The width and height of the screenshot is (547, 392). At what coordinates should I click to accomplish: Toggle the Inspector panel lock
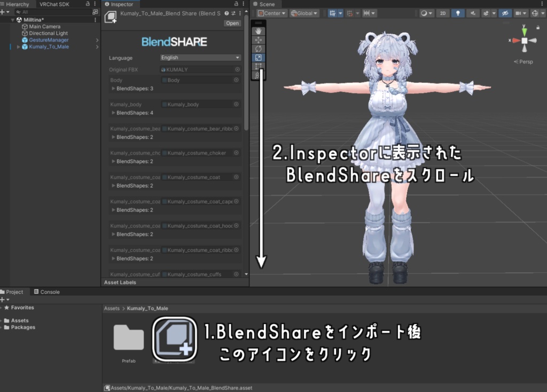(236, 4)
